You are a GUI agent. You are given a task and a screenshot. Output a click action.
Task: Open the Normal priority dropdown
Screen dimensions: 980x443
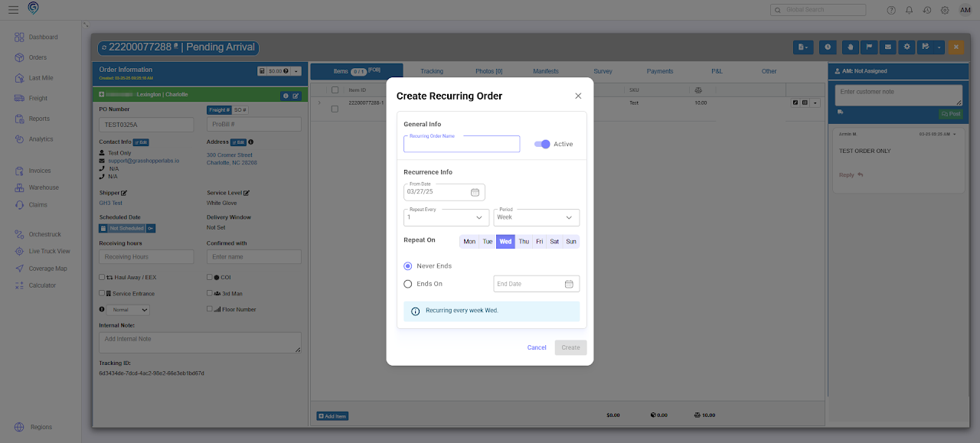point(129,310)
